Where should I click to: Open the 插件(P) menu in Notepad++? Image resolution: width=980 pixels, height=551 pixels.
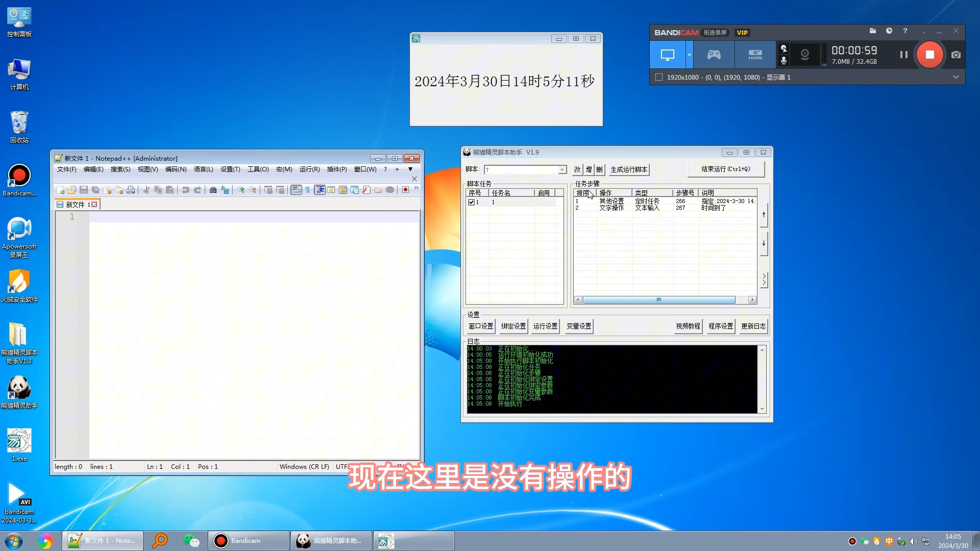pos(337,169)
